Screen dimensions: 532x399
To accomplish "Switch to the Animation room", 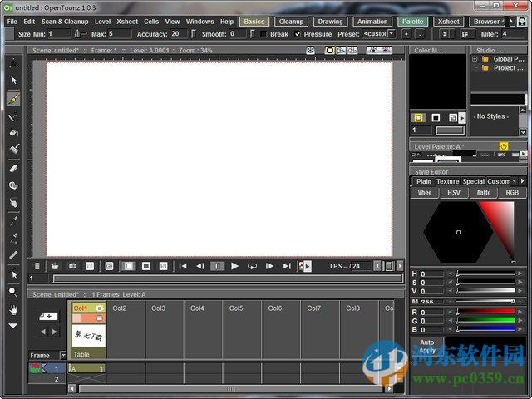I will [x=372, y=22].
